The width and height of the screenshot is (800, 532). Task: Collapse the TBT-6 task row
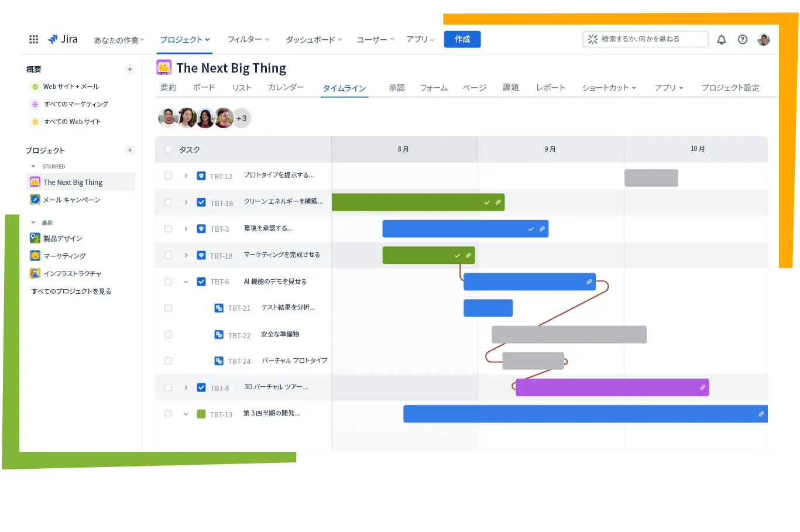click(x=186, y=282)
